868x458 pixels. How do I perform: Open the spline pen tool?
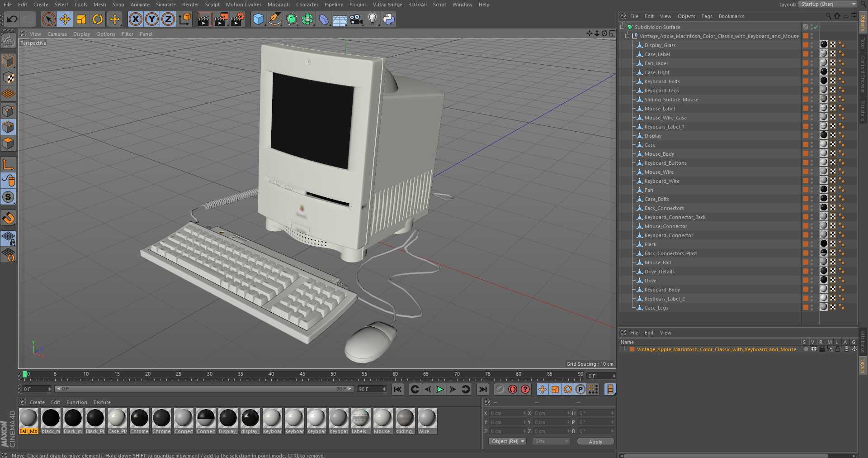(274, 19)
